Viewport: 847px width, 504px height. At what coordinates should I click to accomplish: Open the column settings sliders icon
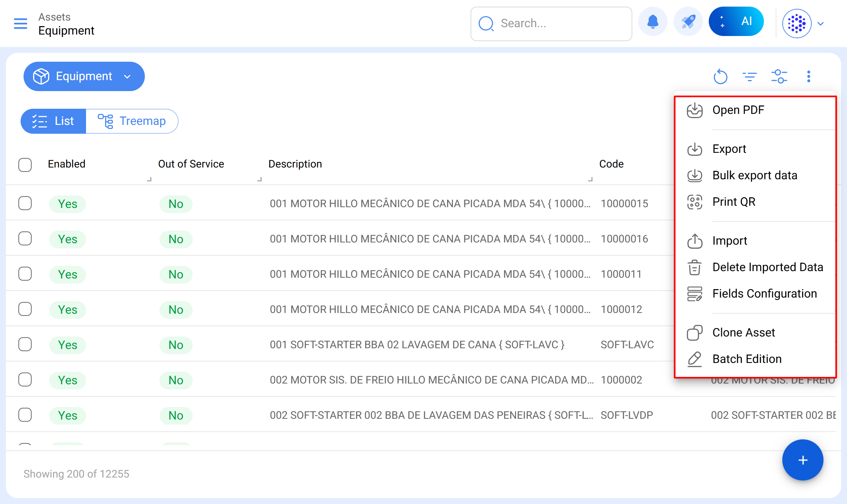pyautogui.click(x=779, y=76)
